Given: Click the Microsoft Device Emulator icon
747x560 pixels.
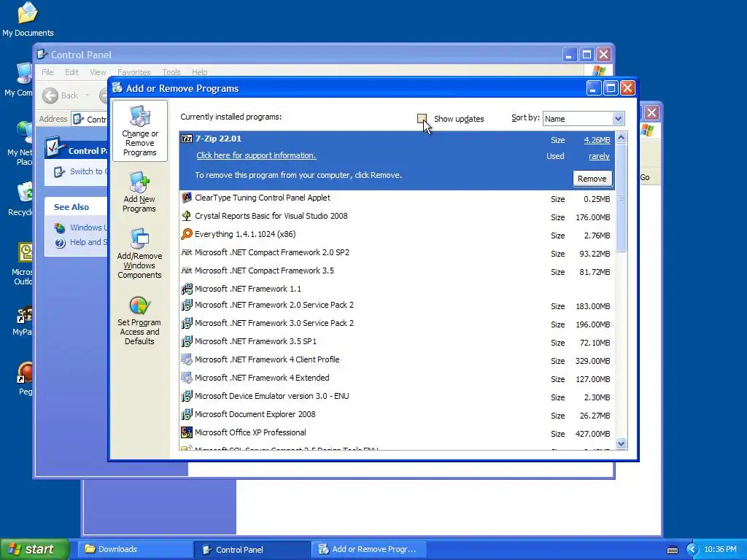Looking at the screenshot, I should click(187, 396).
